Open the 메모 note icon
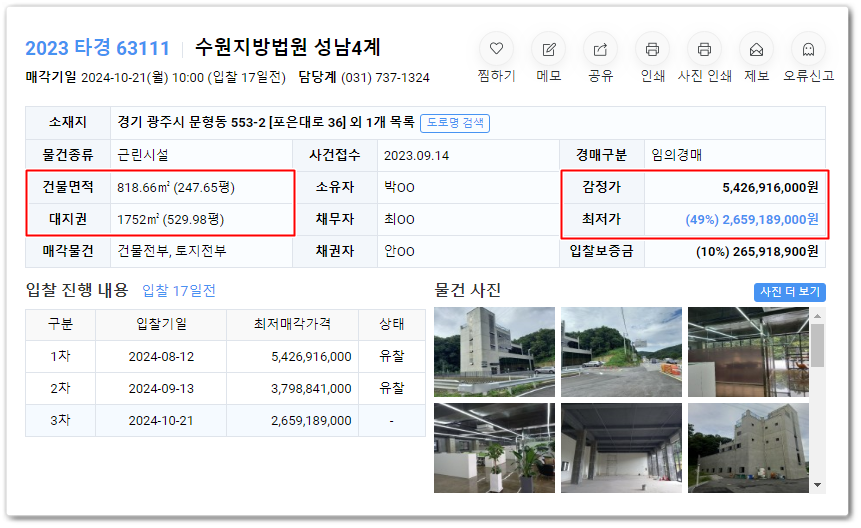The image size is (861, 528). pos(548,49)
